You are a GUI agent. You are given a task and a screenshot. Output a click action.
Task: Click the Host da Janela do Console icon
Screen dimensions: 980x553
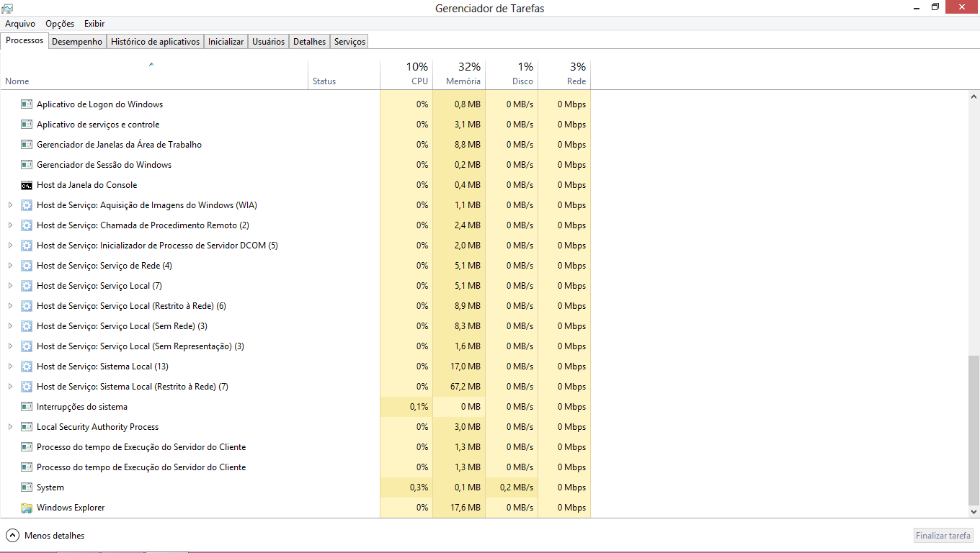27,185
